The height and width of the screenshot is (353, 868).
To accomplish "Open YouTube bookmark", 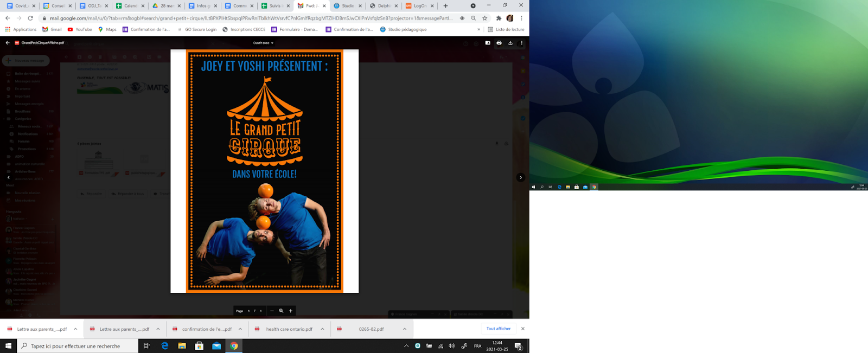I will point(80,29).
